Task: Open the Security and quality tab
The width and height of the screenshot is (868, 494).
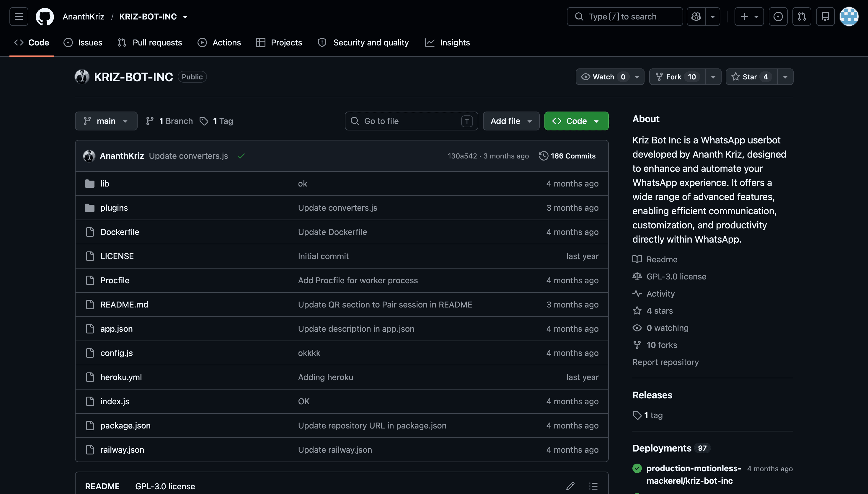Action: coord(363,42)
